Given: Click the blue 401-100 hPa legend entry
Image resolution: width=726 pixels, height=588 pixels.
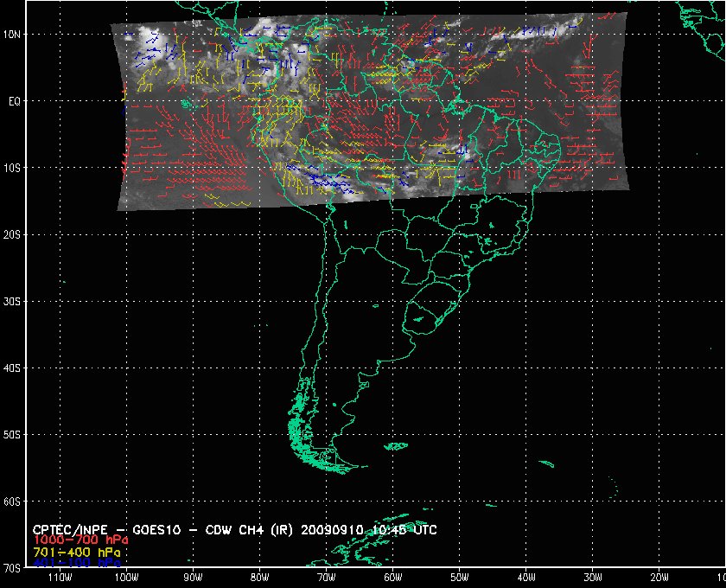Looking at the screenshot, I should [x=77, y=563].
